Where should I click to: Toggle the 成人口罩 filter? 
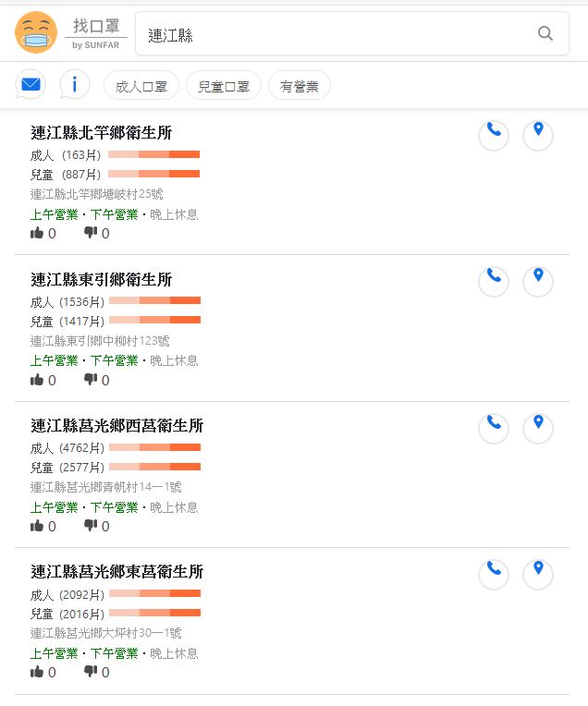point(141,87)
